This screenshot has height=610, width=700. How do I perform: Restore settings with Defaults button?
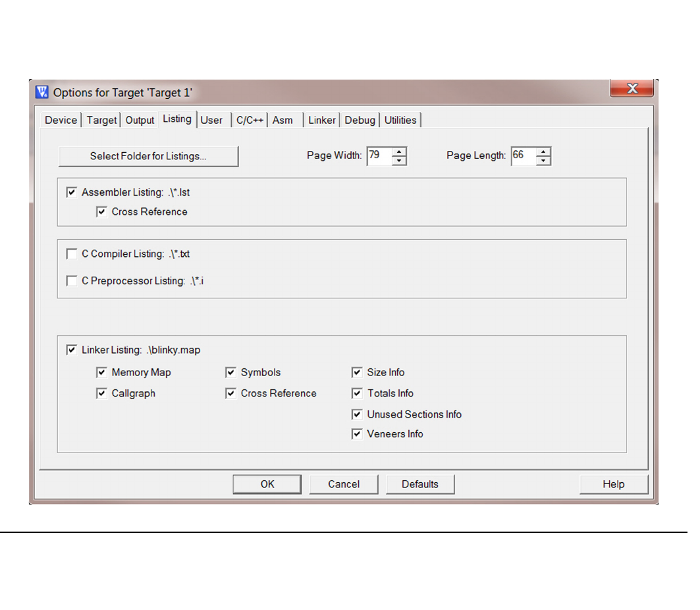click(420, 485)
